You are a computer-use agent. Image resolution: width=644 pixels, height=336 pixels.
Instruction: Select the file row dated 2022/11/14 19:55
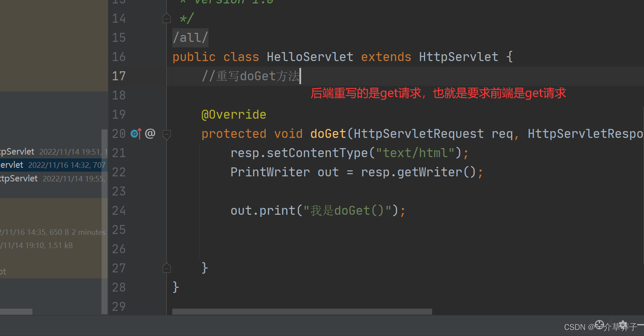[x=54, y=178]
